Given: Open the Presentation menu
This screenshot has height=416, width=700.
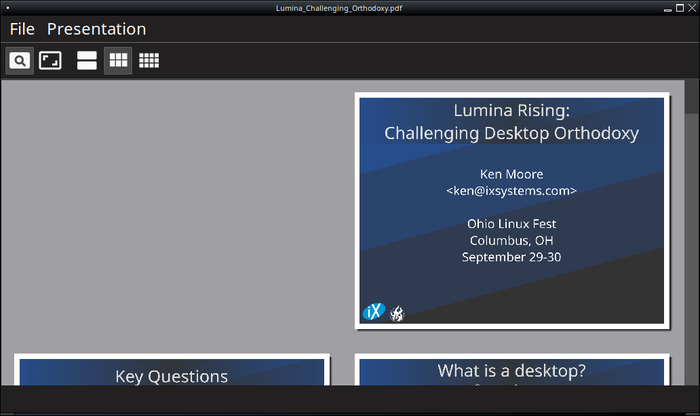Looking at the screenshot, I should pyautogui.click(x=96, y=29).
